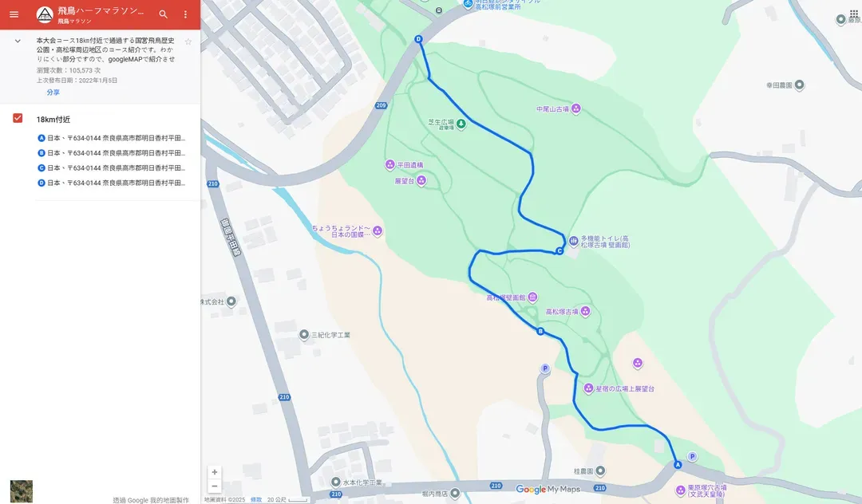Image resolution: width=862 pixels, height=504 pixels.
Task: Click the 分享 share link
Action: click(53, 93)
